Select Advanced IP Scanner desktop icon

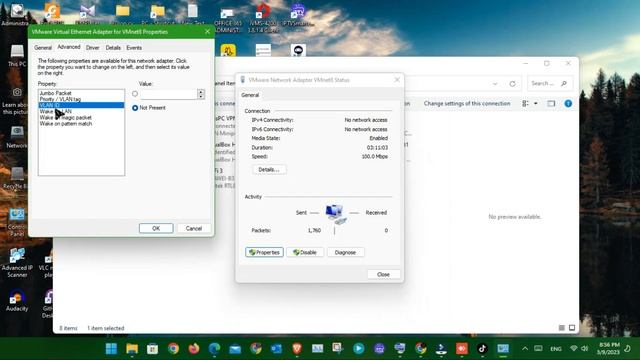(17, 263)
